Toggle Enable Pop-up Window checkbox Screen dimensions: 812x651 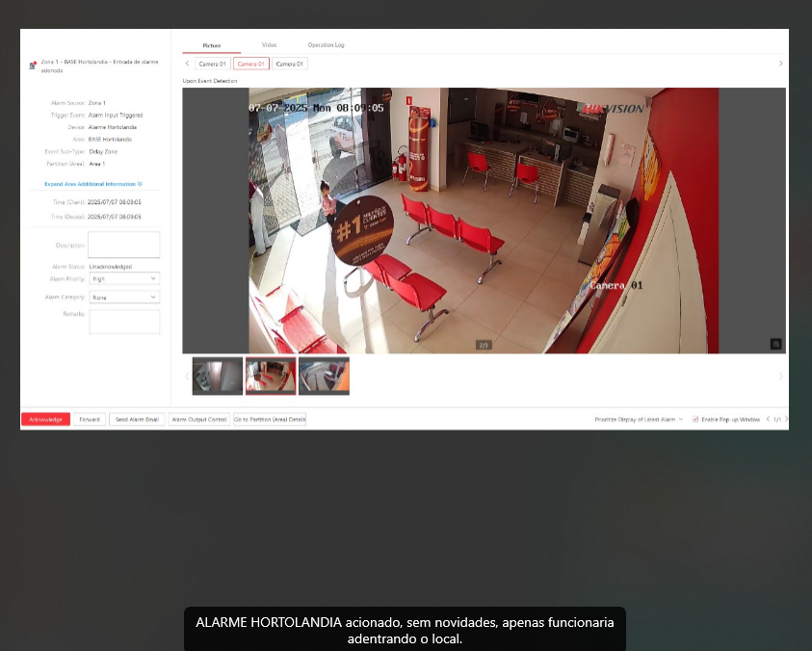pos(695,420)
